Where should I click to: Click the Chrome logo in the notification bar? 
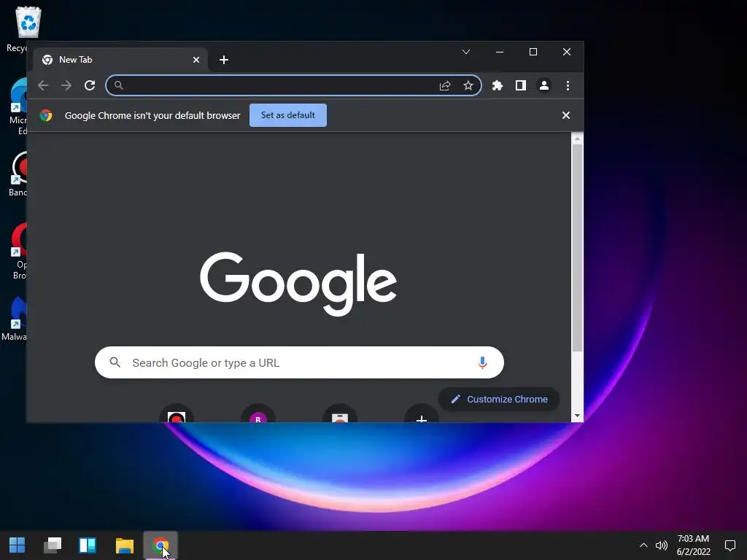coord(46,115)
